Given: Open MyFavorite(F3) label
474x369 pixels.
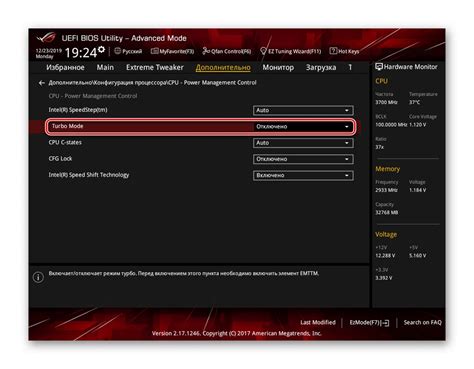Looking at the screenshot, I should pos(177,51).
